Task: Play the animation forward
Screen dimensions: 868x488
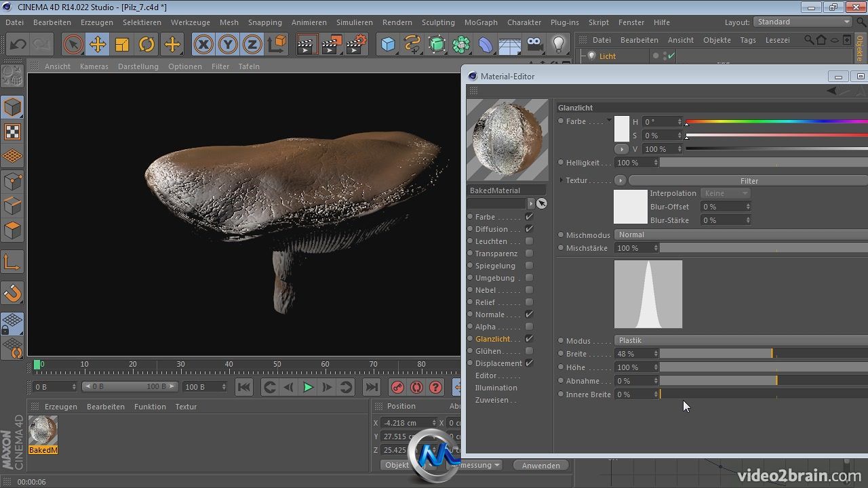Action: (x=308, y=387)
